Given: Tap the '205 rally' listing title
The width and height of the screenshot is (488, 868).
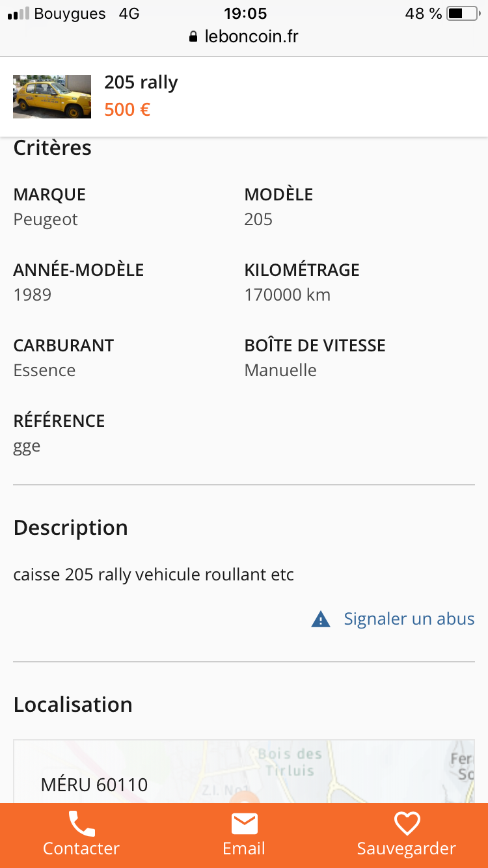Looking at the screenshot, I should (x=141, y=83).
